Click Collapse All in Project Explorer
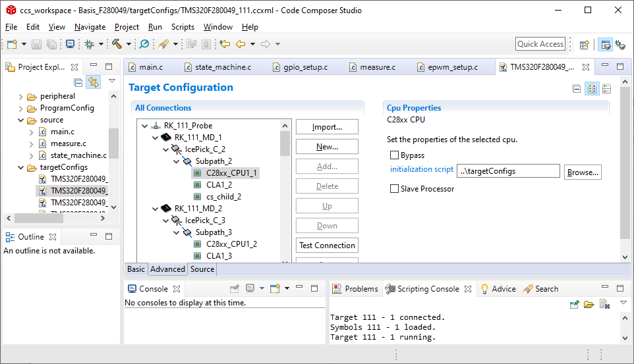 tap(78, 82)
